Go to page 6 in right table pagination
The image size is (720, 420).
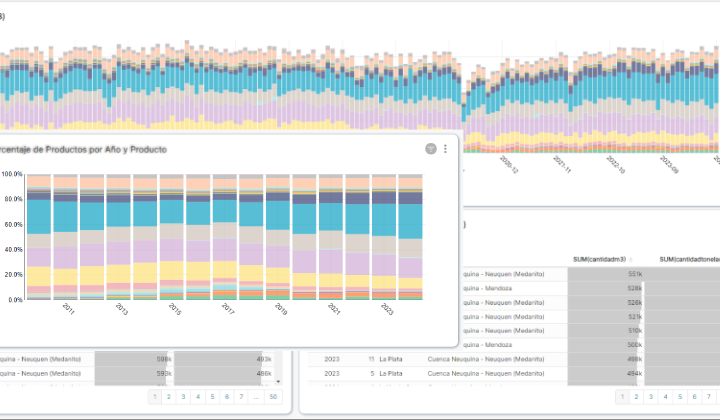pos(694,397)
